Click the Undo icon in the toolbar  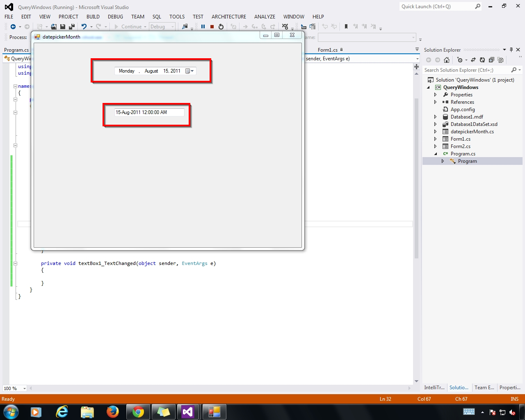point(84,26)
